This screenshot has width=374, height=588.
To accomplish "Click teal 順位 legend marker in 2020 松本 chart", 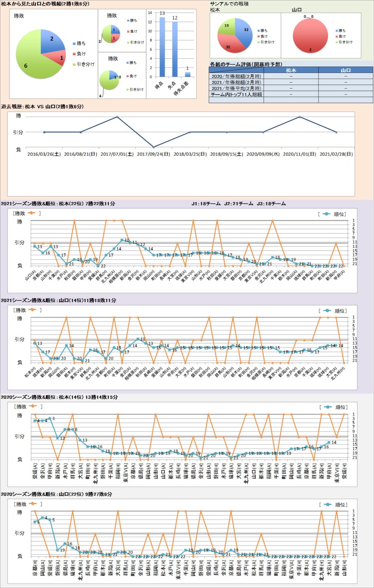I will point(328,407).
